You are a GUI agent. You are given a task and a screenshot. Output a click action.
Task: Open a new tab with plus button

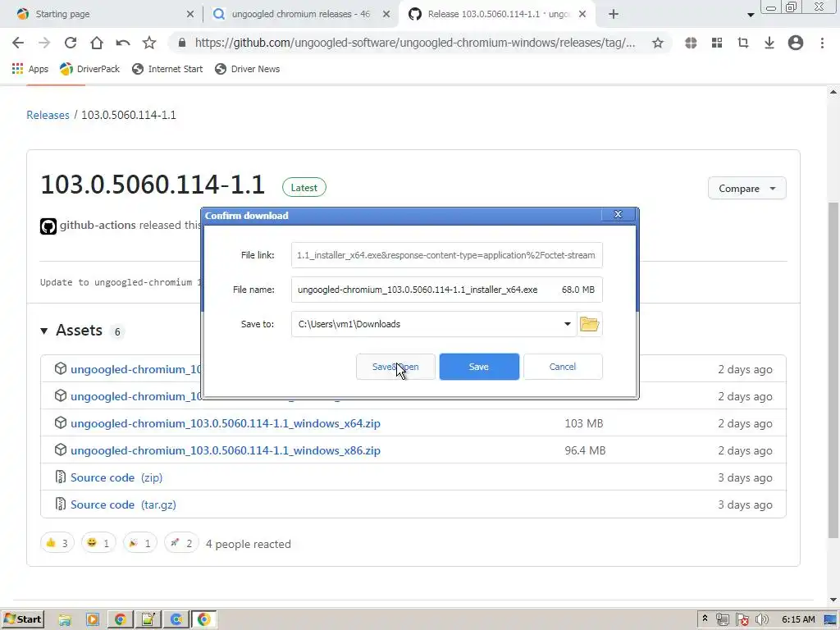pyautogui.click(x=614, y=14)
